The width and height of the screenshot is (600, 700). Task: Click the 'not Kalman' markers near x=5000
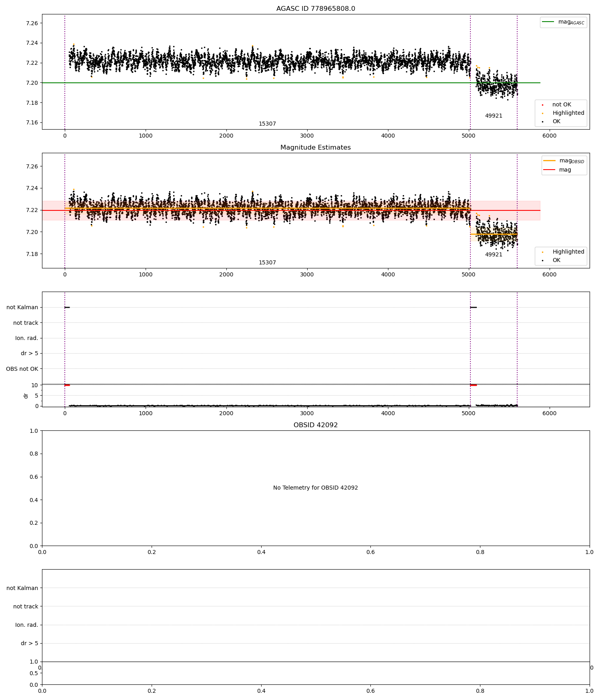pos(474,307)
